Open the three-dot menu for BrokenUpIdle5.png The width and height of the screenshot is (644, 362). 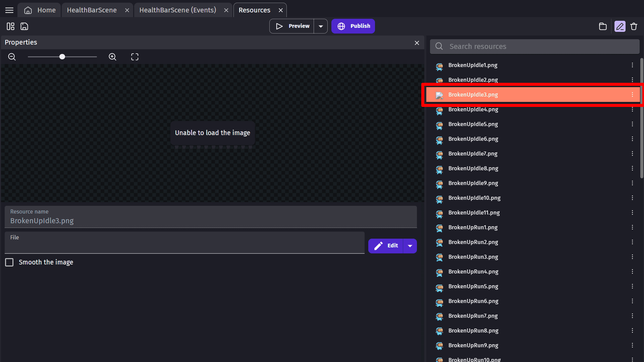632,124
